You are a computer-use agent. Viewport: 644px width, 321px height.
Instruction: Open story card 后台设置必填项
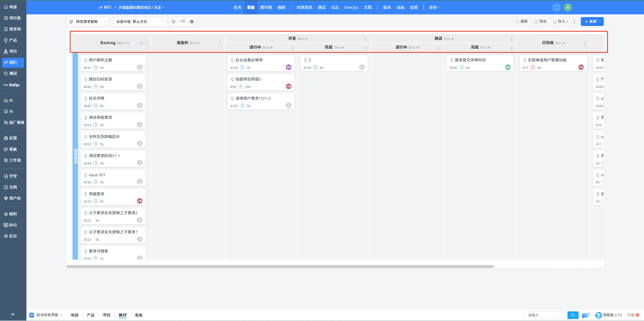coord(249,60)
